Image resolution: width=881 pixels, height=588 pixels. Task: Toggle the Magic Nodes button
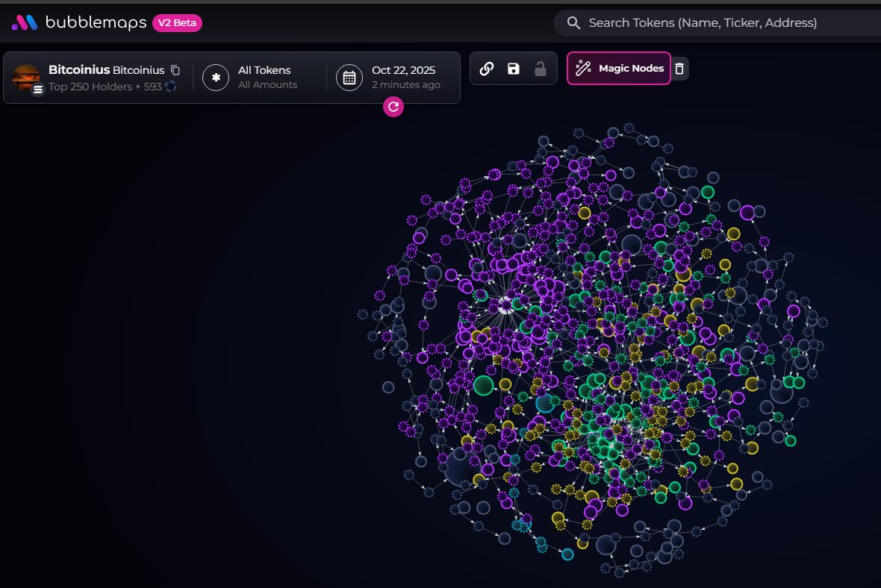pos(619,69)
